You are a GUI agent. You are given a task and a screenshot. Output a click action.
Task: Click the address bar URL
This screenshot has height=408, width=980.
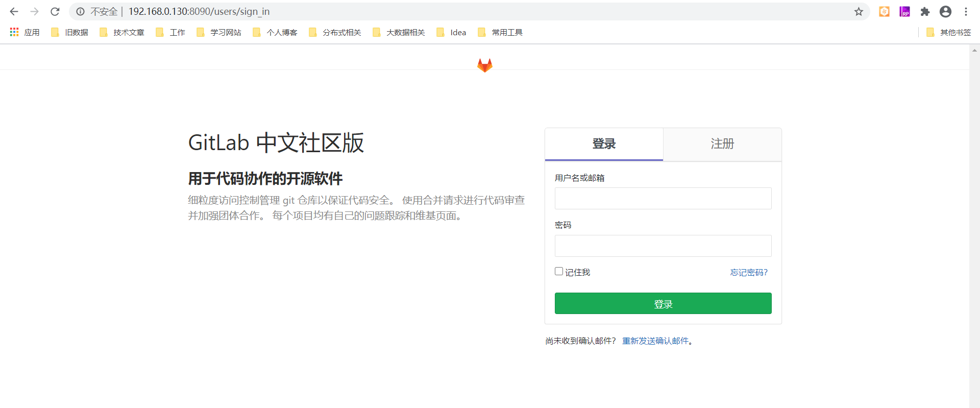199,11
